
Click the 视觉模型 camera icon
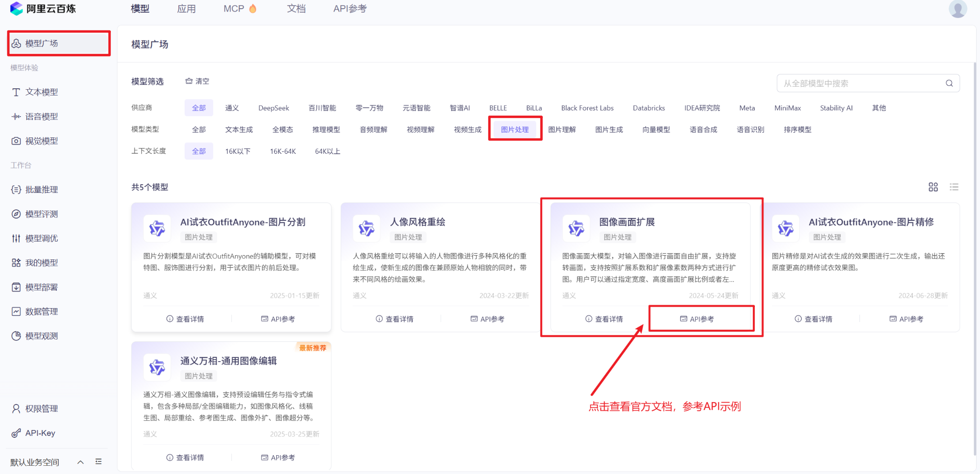(16, 141)
